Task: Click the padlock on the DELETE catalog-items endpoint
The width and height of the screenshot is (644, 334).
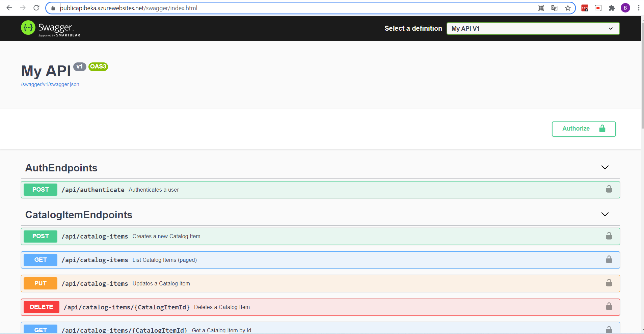Action: tap(609, 306)
